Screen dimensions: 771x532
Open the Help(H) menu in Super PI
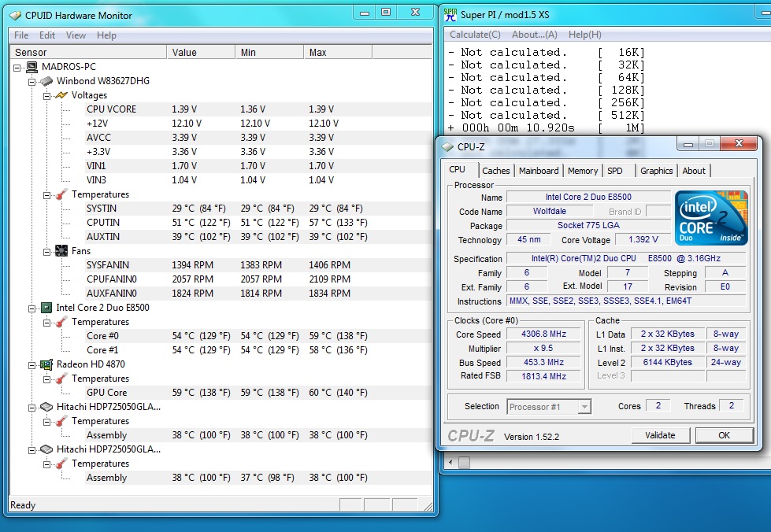pos(584,35)
